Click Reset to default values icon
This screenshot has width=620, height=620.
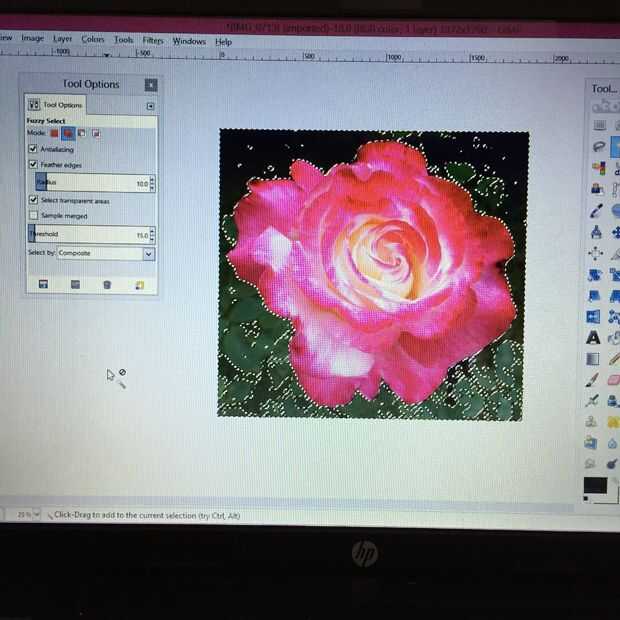pos(140,285)
